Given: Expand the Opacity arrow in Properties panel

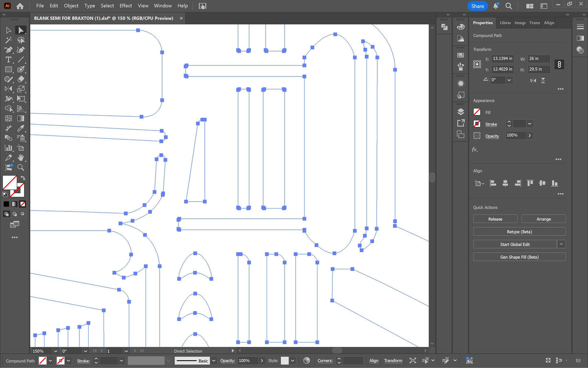Looking at the screenshot, I should 530,135.
